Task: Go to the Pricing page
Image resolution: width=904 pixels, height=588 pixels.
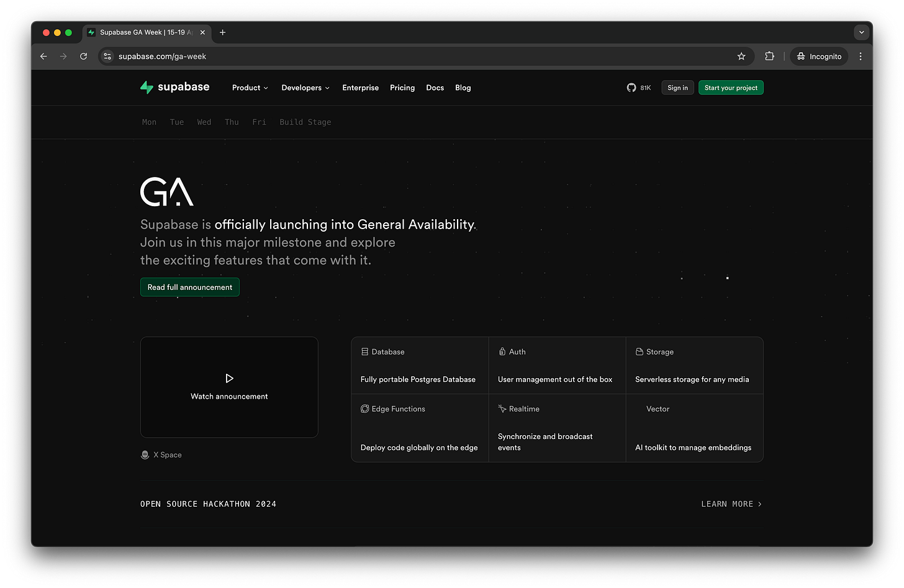Action: click(x=402, y=88)
